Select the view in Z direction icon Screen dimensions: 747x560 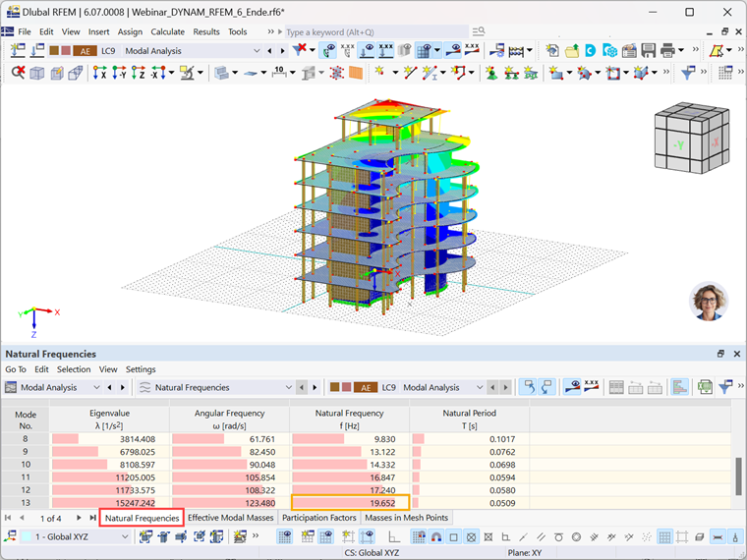point(139,73)
